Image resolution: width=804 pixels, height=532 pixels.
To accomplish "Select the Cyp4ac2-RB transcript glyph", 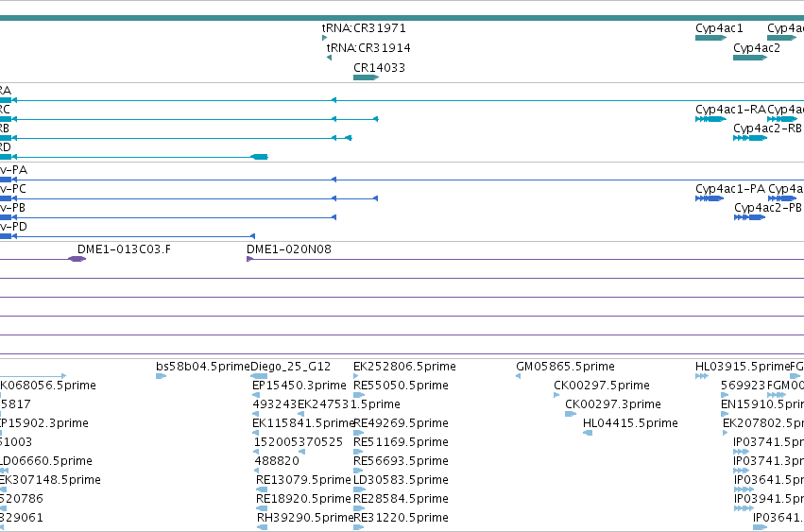I will (749, 138).
